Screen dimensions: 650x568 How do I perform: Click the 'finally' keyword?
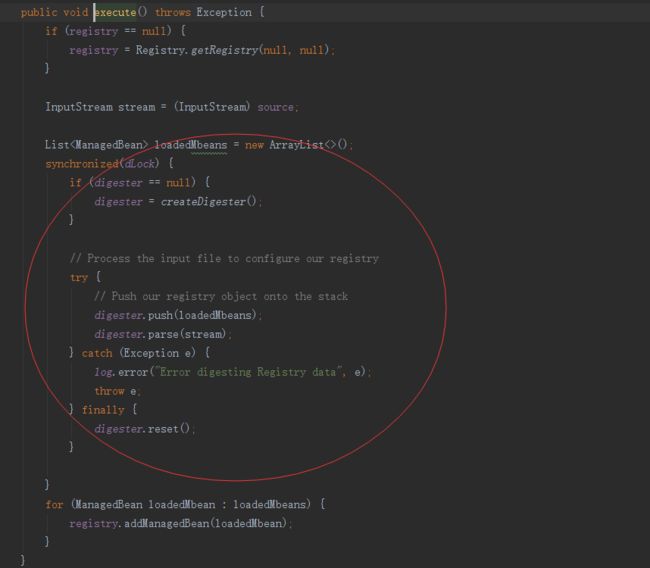pyautogui.click(x=103, y=410)
